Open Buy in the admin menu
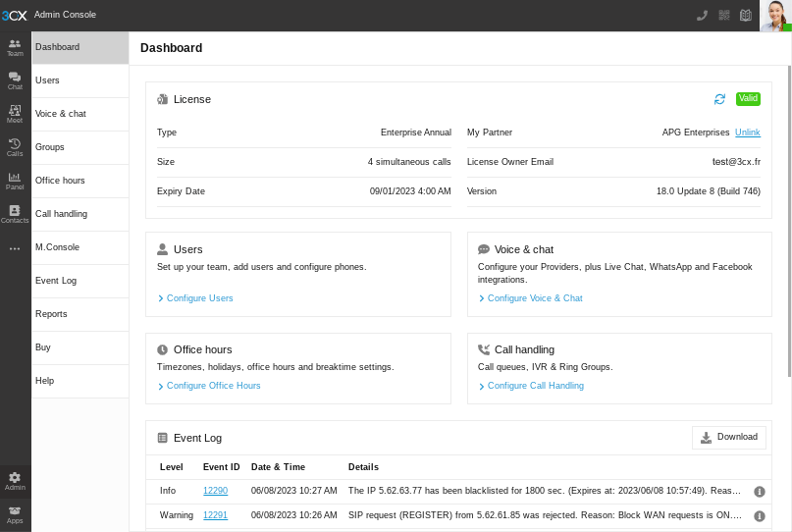Screen dimensions: 792x532 click(80, 347)
